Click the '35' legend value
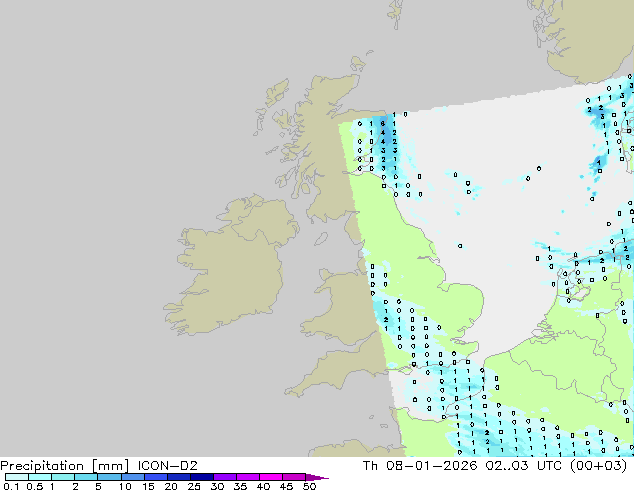The image size is (634, 490). coord(240,486)
